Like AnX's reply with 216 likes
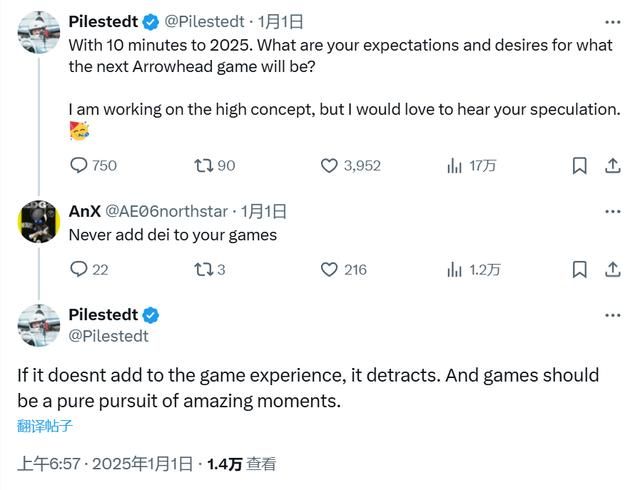Screen dimensions: 640x490 329,269
